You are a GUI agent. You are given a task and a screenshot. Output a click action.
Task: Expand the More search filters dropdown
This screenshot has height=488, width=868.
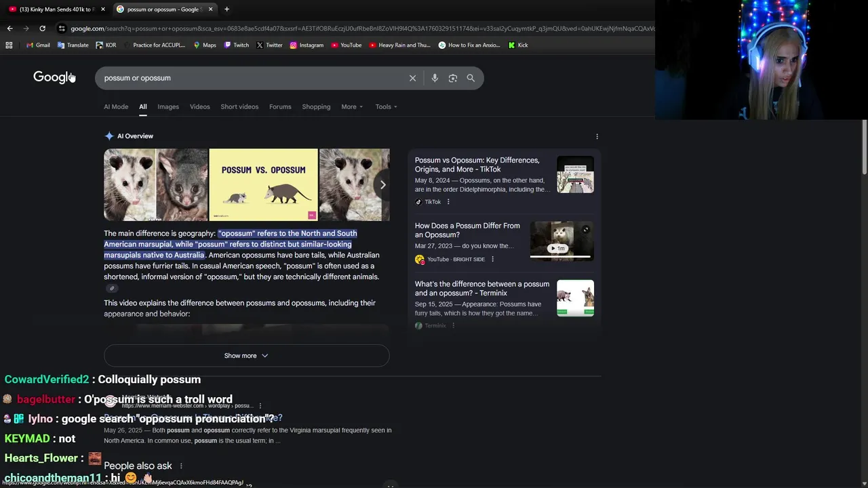(352, 106)
